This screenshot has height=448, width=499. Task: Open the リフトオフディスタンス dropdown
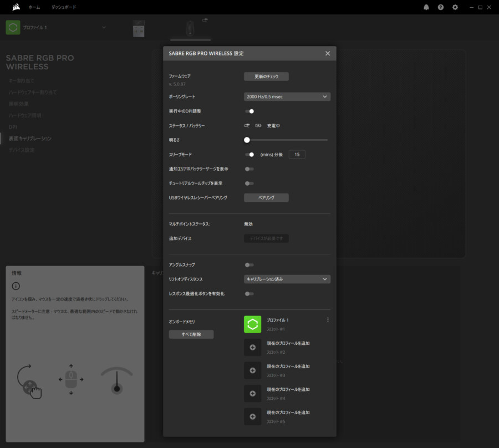tap(287, 279)
